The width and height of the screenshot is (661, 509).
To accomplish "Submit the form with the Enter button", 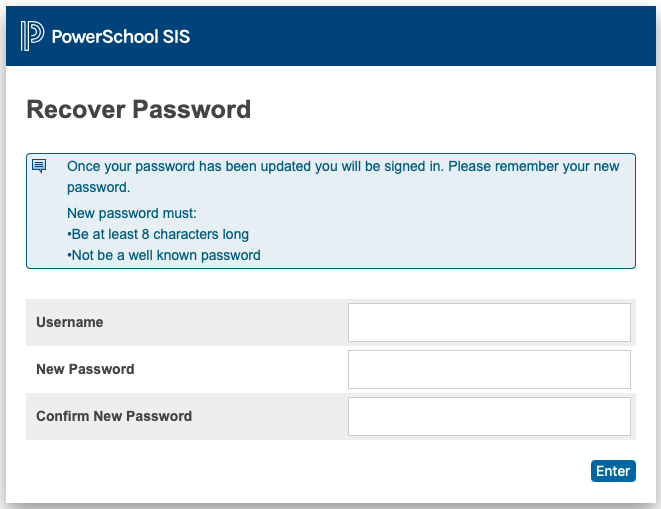I will click(x=613, y=471).
